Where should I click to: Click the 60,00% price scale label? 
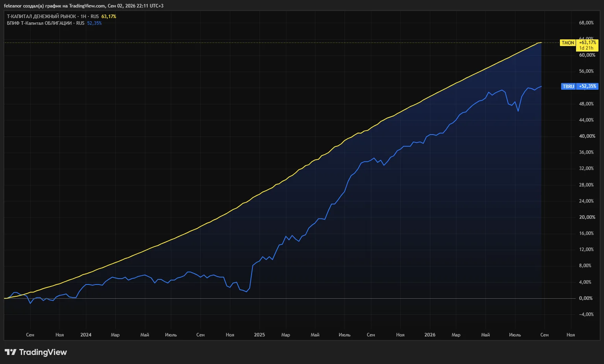point(587,55)
